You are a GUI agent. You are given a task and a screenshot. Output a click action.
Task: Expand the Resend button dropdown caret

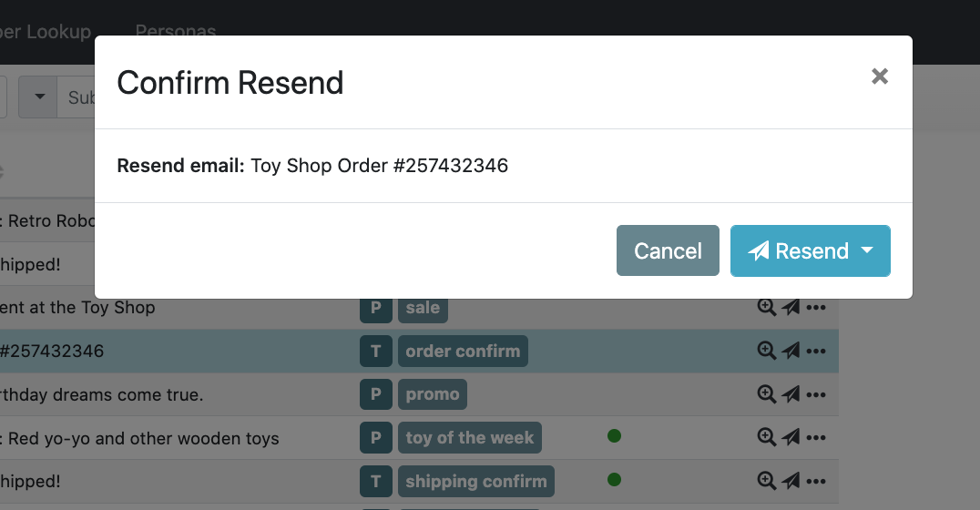(867, 251)
